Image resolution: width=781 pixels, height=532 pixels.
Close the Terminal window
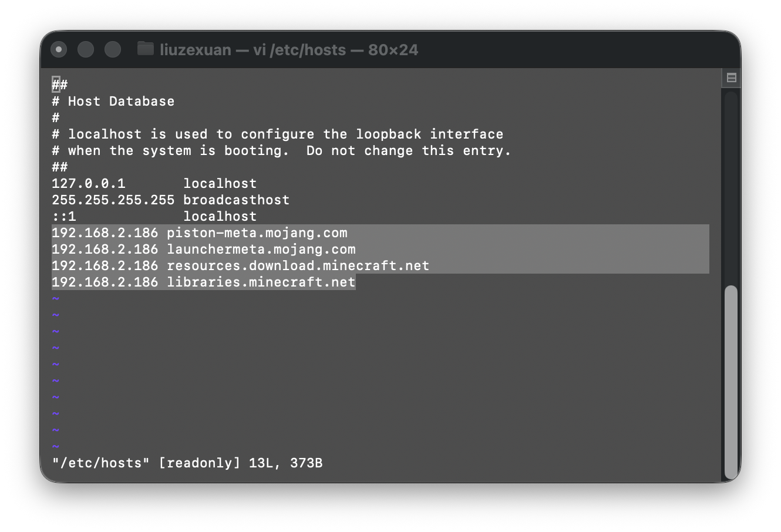tap(59, 49)
